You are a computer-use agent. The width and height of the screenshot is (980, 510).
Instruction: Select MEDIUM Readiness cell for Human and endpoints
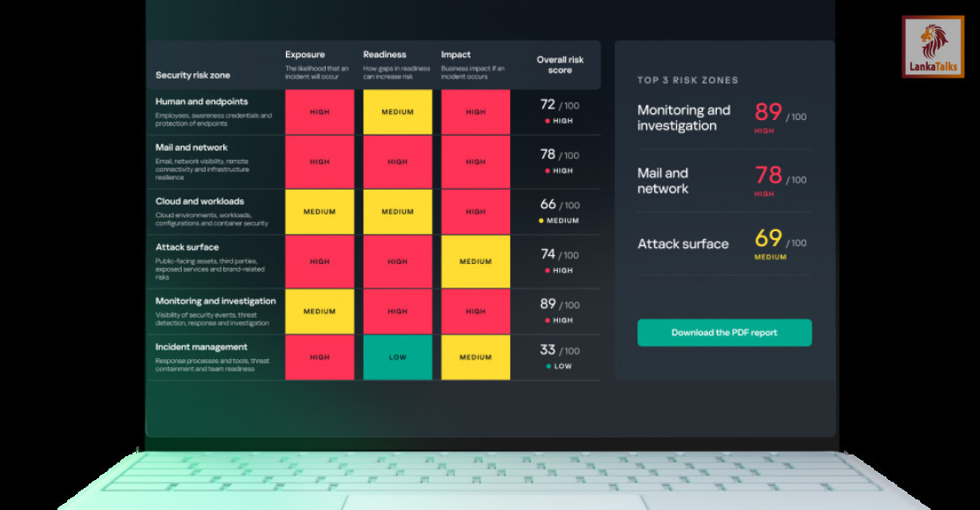tap(397, 112)
